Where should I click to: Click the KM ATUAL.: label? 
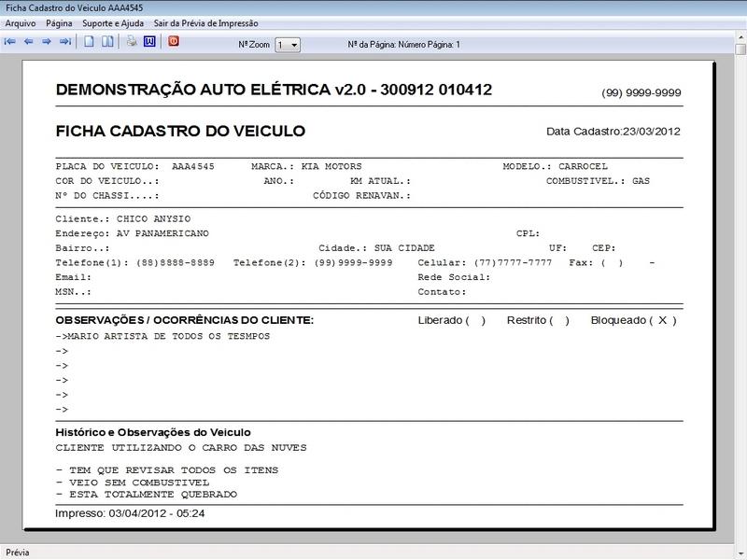(x=380, y=181)
